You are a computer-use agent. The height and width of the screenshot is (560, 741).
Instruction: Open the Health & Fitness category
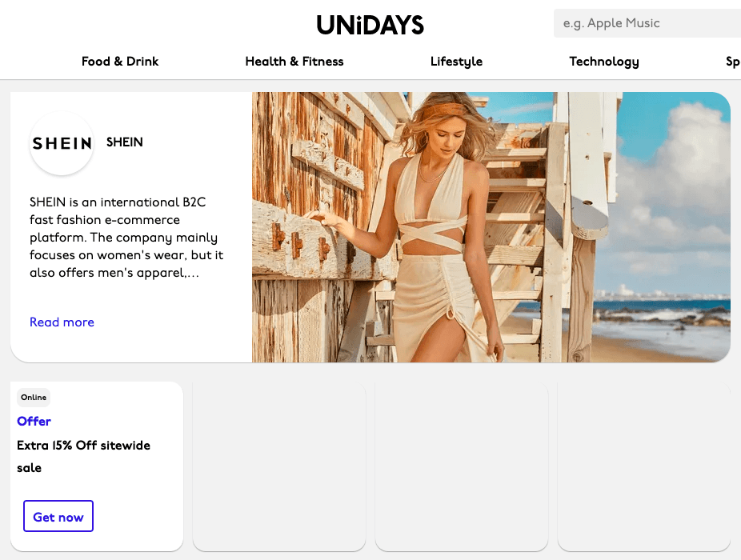pyautogui.click(x=294, y=62)
